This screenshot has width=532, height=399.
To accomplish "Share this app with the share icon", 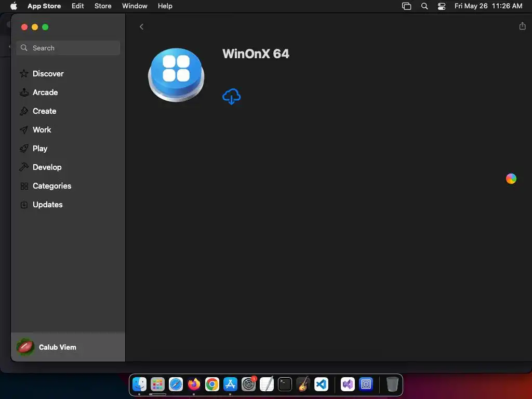I will (x=522, y=26).
